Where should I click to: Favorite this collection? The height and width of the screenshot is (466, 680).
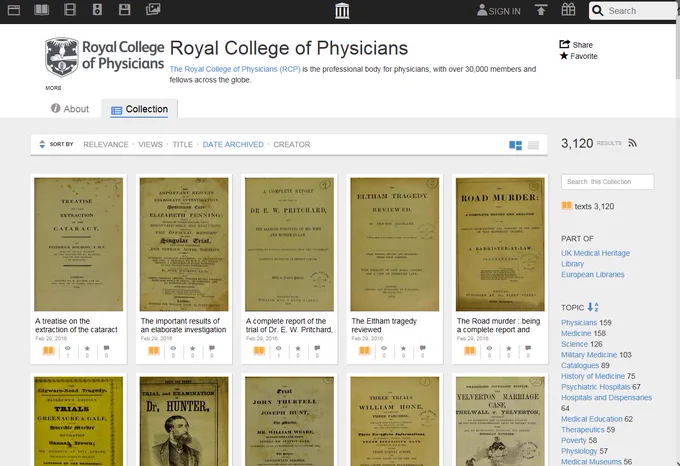pyautogui.click(x=579, y=56)
